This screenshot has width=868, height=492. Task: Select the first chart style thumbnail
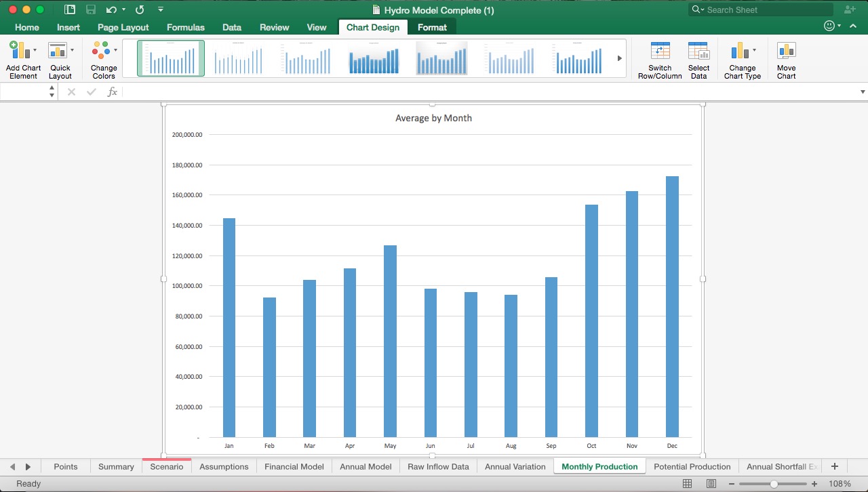pyautogui.click(x=170, y=58)
